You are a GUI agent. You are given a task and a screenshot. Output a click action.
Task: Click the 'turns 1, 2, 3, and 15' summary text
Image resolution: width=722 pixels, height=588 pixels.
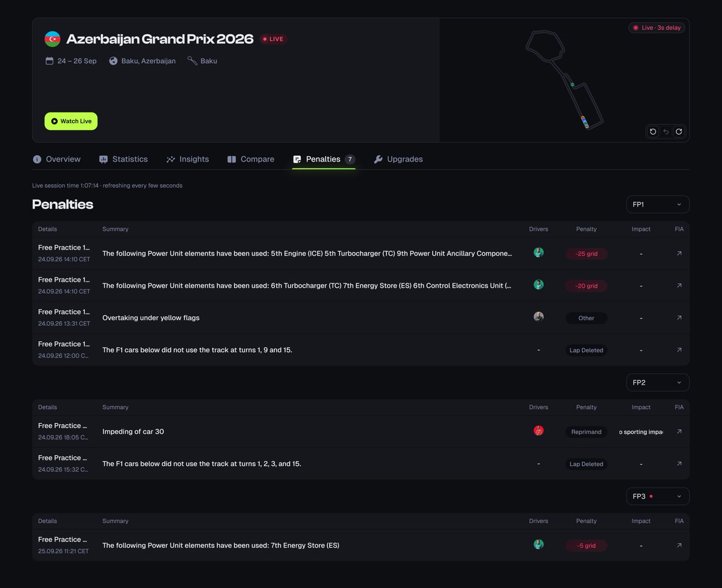coord(202,464)
